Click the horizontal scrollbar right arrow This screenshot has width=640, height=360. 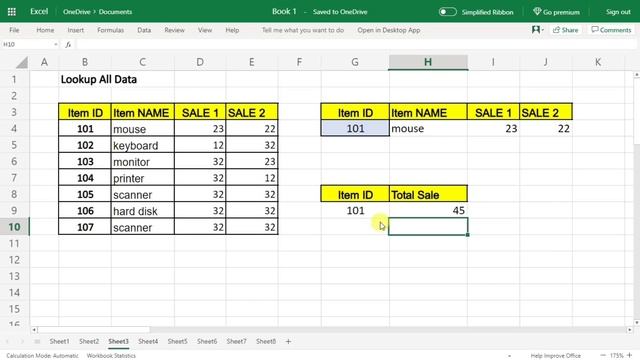pos(629,330)
